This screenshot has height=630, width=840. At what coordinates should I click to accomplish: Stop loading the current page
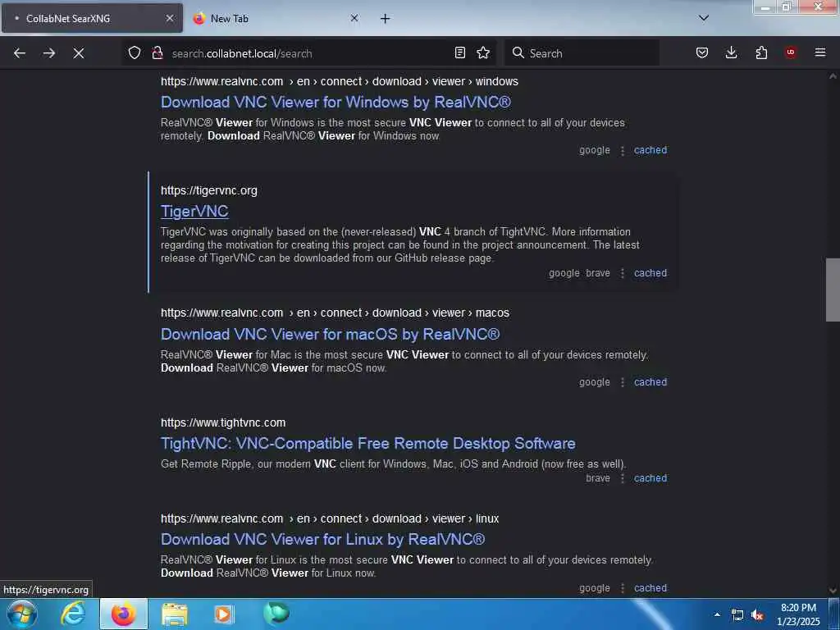point(79,53)
